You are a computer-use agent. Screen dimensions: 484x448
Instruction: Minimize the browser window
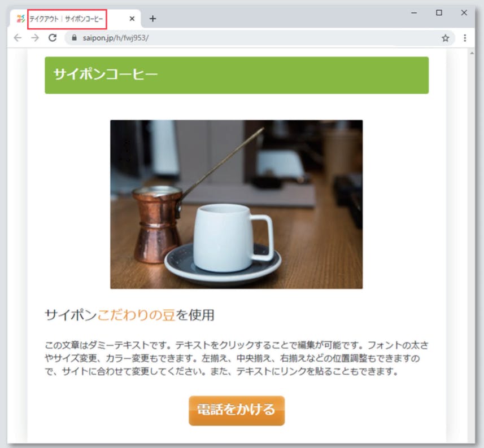(x=415, y=12)
